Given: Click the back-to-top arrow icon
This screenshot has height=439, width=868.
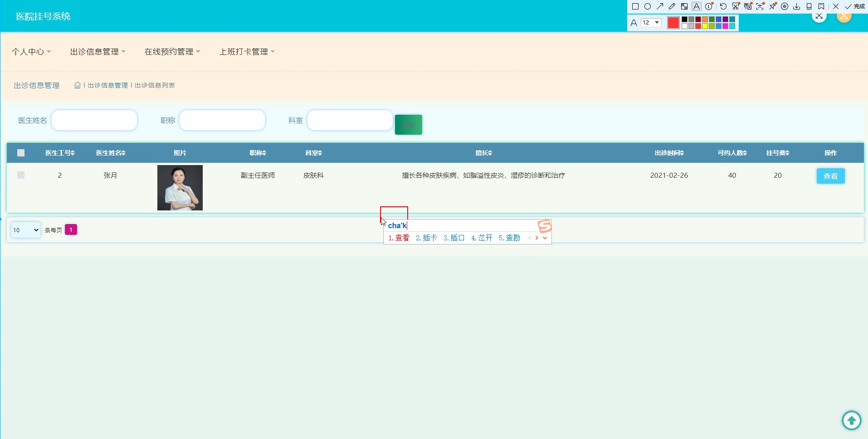Looking at the screenshot, I should [851, 420].
